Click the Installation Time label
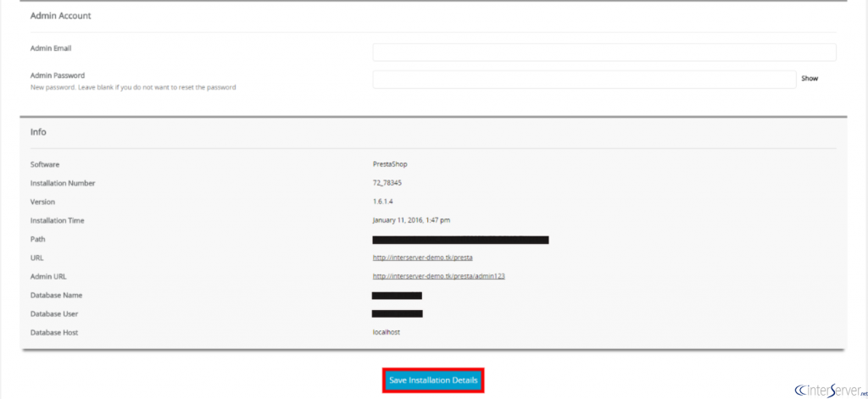Viewport: 868px width, 399px height. [x=57, y=220]
